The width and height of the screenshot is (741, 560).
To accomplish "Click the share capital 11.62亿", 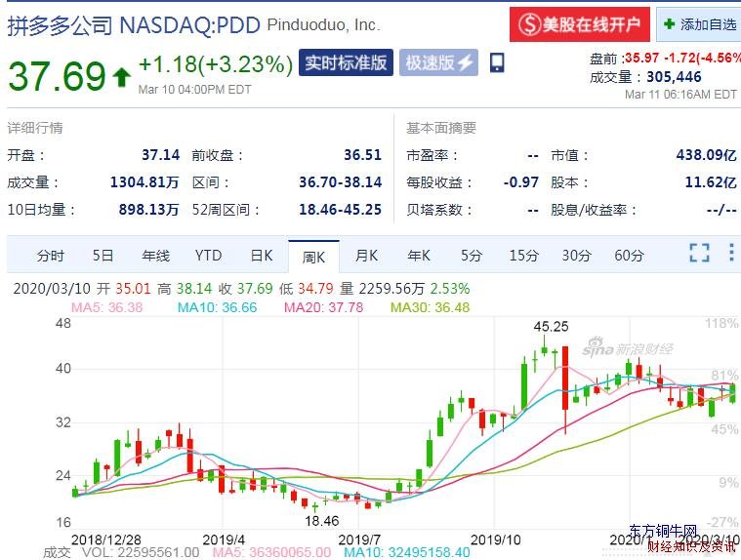I will 711,181.
